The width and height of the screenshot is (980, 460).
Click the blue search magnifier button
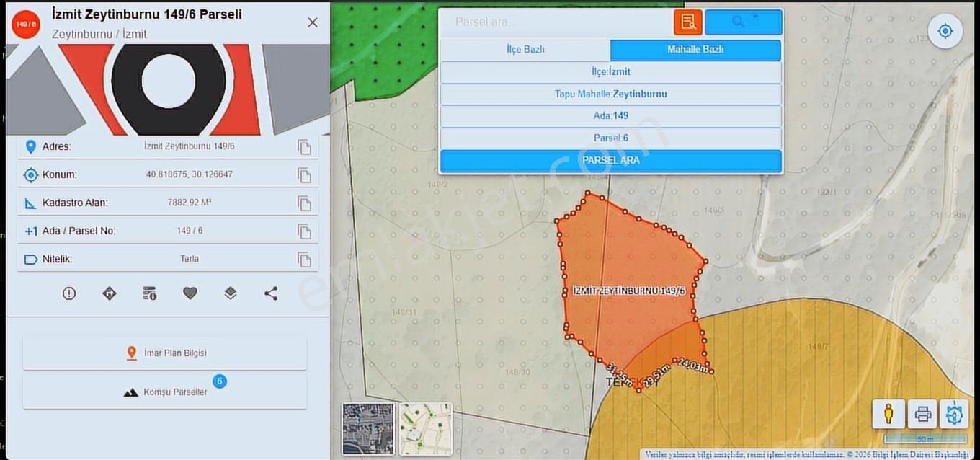(x=744, y=22)
